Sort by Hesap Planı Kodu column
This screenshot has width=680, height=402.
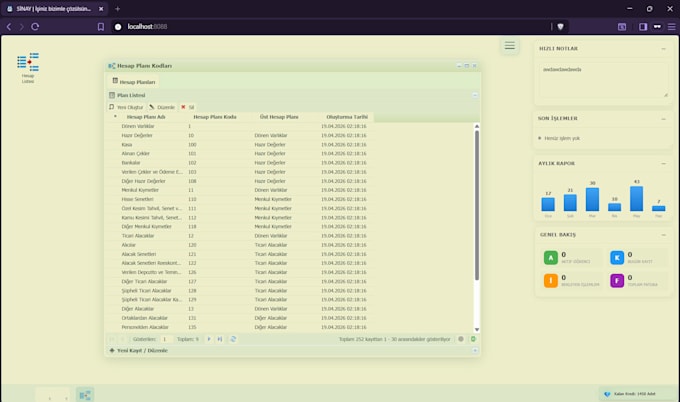pyautogui.click(x=215, y=117)
